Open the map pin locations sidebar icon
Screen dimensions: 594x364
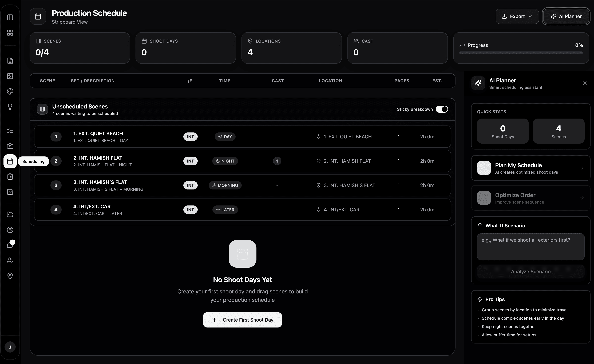[10, 276]
